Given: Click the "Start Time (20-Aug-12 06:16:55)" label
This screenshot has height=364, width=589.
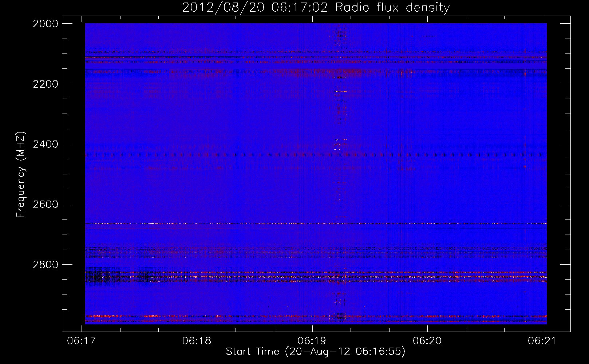Looking at the screenshot, I should click(315, 352).
